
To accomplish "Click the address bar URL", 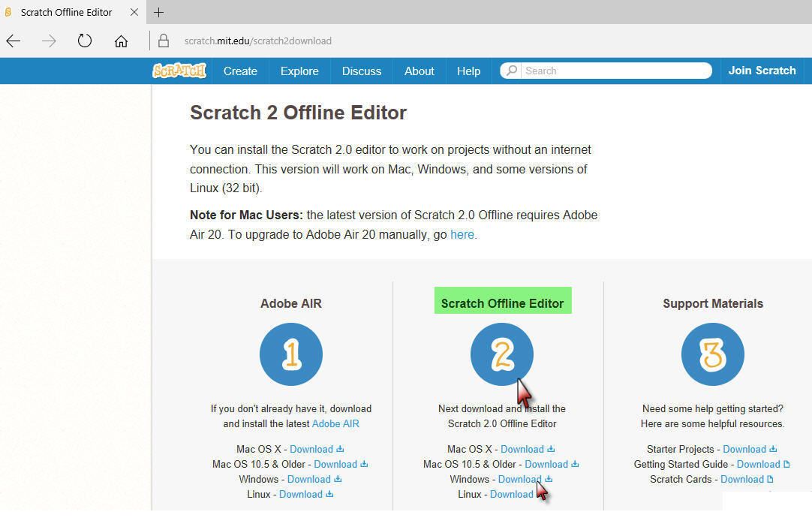I will point(258,41).
